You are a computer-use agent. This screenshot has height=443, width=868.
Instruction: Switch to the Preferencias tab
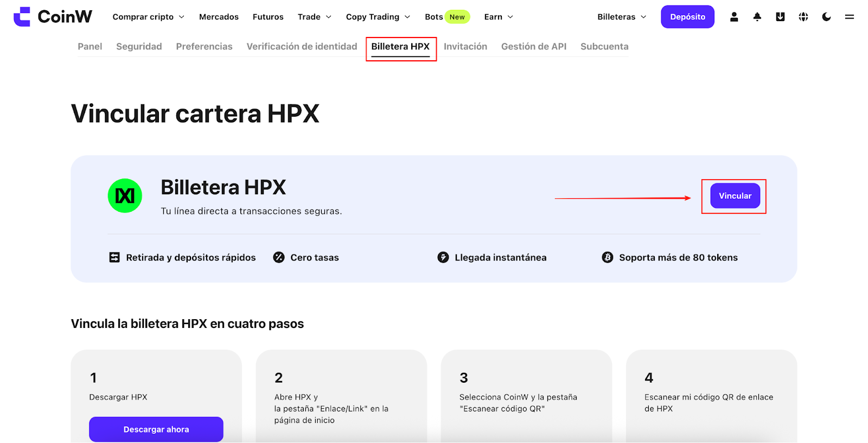click(x=204, y=47)
